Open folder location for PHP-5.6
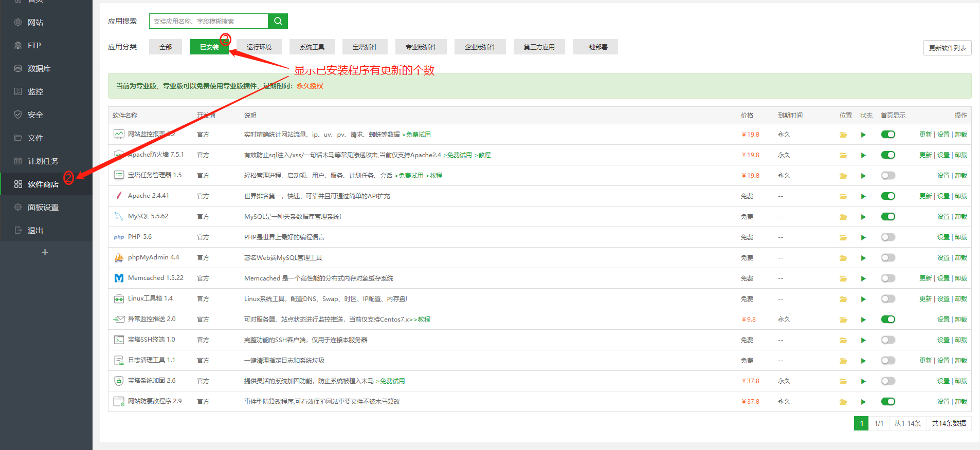The height and width of the screenshot is (450, 980). pyautogui.click(x=843, y=237)
